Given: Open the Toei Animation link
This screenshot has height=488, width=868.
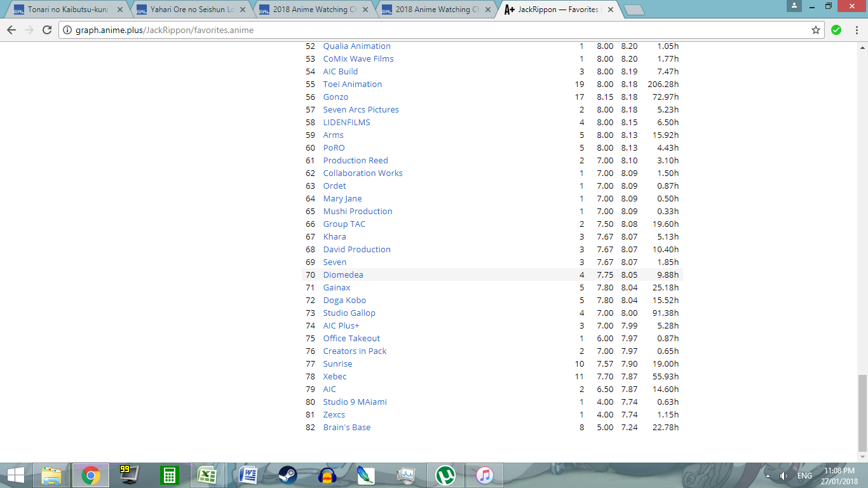Looking at the screenshot, I should click(353, 84).
